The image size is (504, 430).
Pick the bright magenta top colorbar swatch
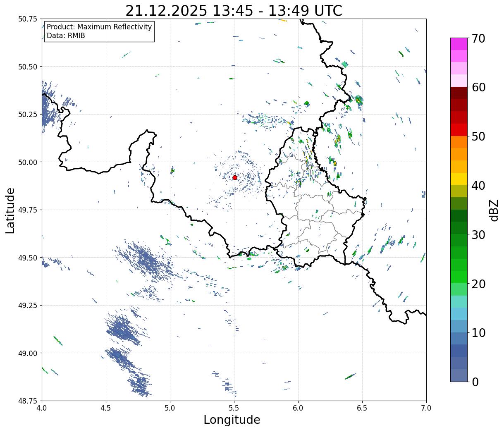click(459, 44)
